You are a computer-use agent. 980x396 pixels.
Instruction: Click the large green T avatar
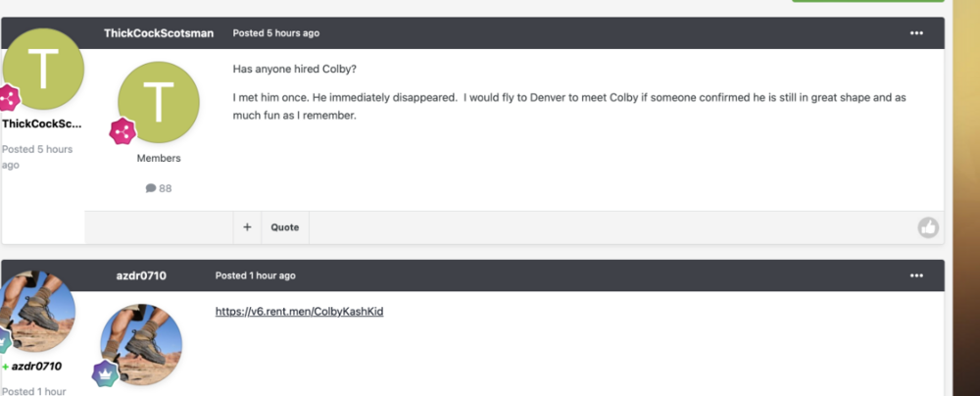[43, 71]
